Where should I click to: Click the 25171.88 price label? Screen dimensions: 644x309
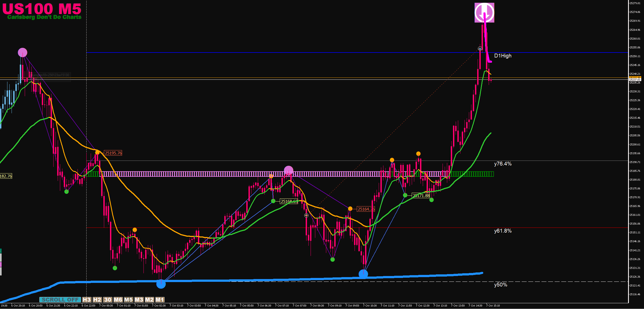[421, 196]
